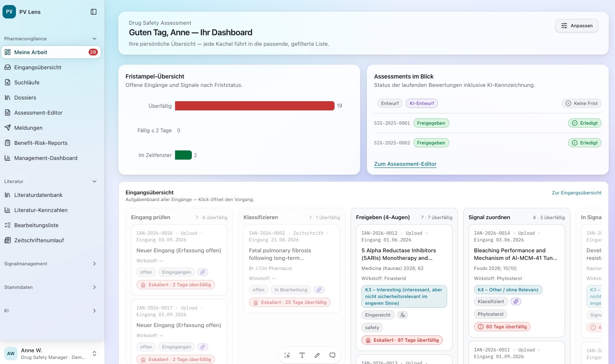Click the AI sparkle badge on card IAN-2026-0018
This screenshot has height=364, width=615.
click(203, 272)
